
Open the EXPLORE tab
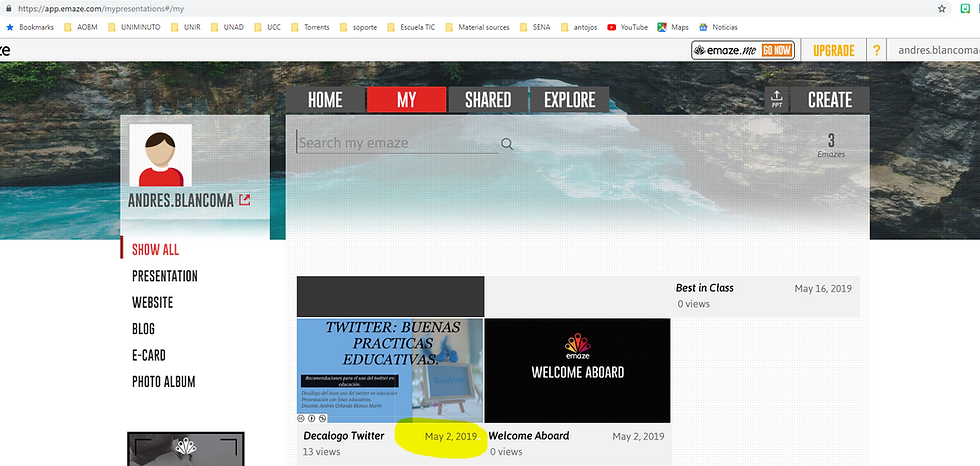(569, 100)
